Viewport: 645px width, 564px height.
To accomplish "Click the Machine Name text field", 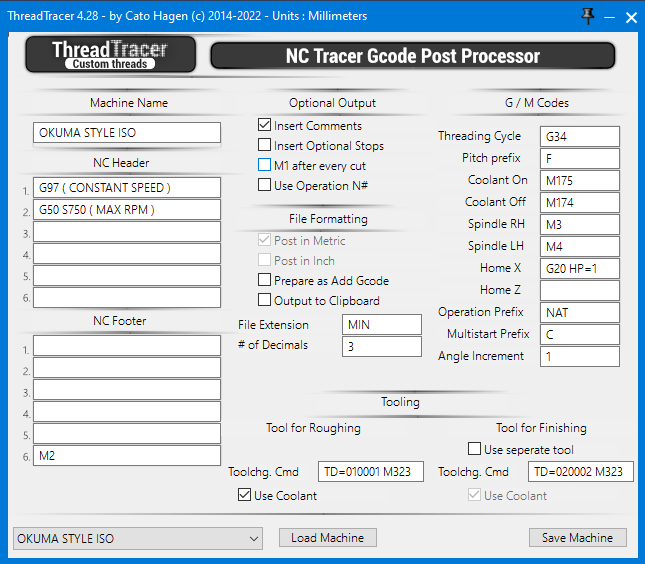I will 127,133.
